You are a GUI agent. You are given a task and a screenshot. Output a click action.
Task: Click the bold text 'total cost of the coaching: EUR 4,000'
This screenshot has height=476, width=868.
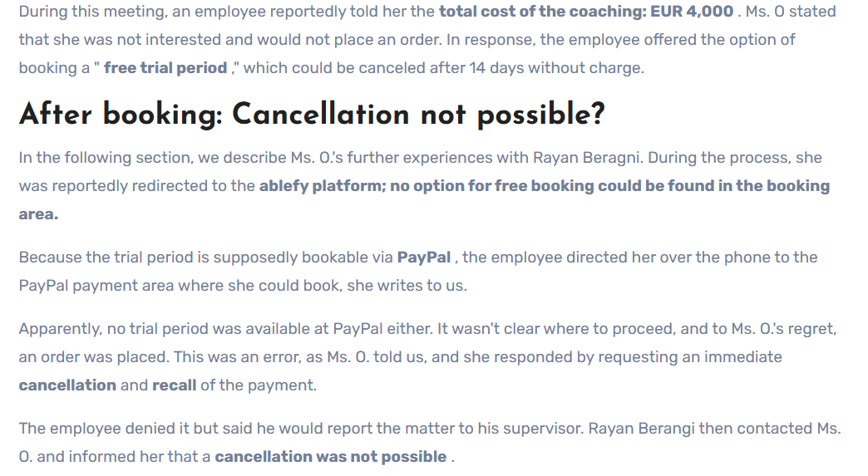tap(586, 11)
